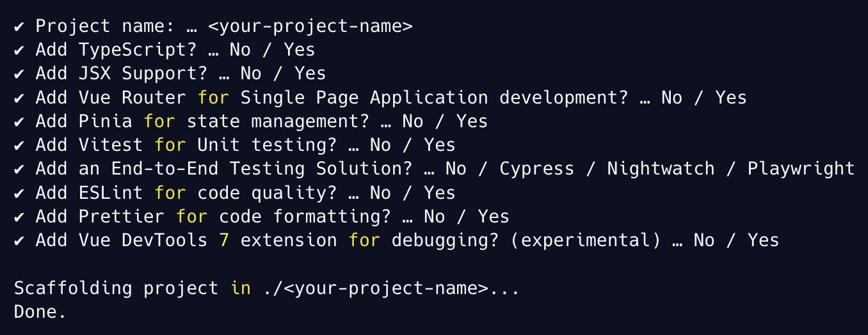Select Yes for Add TypeScript
Image resolution: width=868 pixels, height=335 pixels.
pyautogui.click(x=299, y=50)
